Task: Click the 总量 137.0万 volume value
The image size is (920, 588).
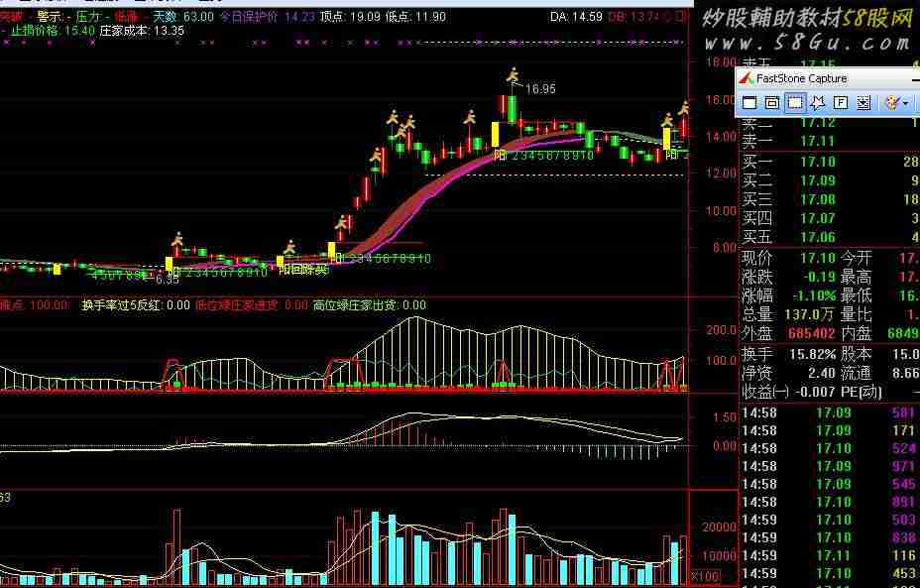Action: tap(809, 314)
